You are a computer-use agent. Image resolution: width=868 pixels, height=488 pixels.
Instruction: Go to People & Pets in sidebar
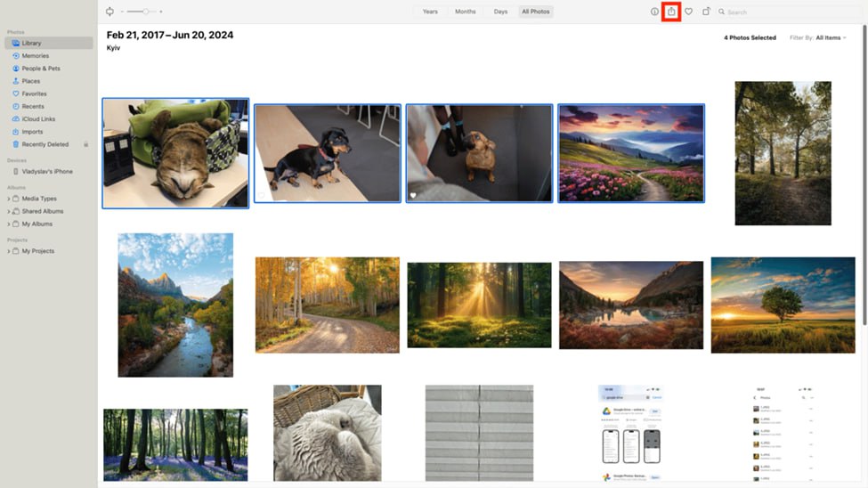[40, 69]
